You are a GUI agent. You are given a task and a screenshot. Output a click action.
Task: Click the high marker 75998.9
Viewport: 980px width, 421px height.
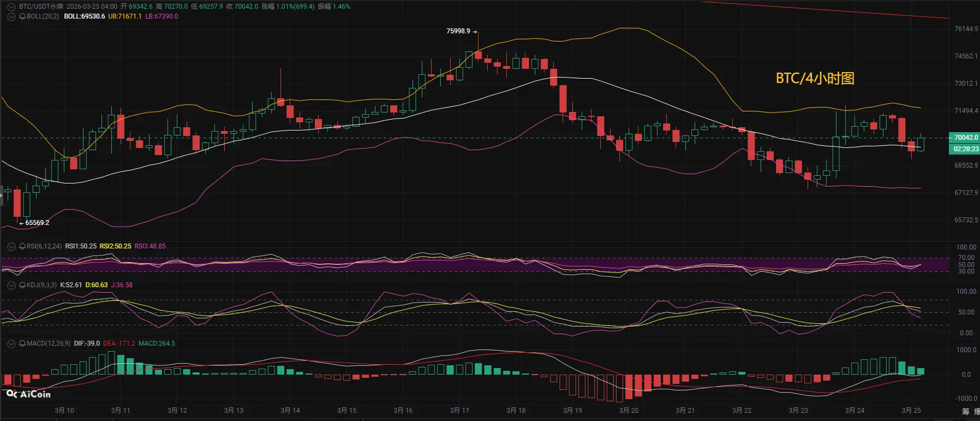(458, 31)
